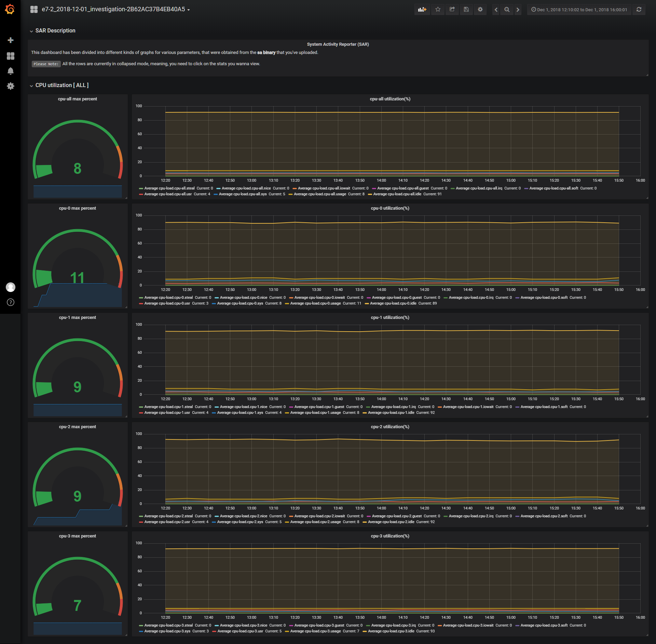
Task: Open the Configuration gear in sidebar
Action: pyautogui.click(x=10, y=86)
